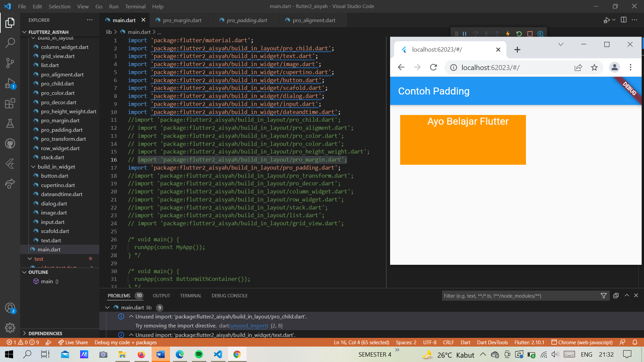Image resolution: width=644 pixels, height=362 pixels.
Task: Start a Live Share session from status bar
Action: [73, 342]
